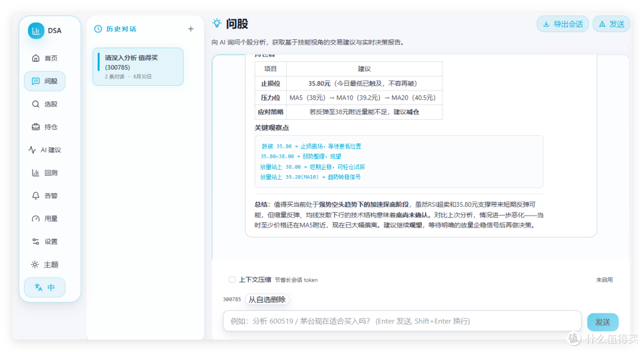Click the 压力位 table cell
Viewport: 644px width, 352px height.
[271, 98]
